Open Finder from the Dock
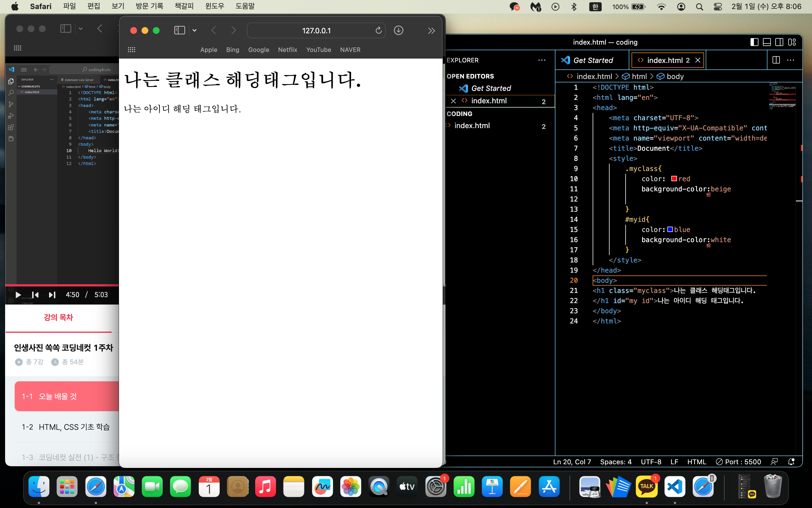The image size is (812, 508). pyautogui.click(x=39, y=486)
